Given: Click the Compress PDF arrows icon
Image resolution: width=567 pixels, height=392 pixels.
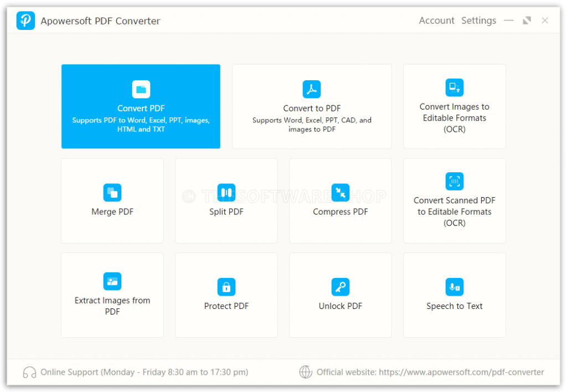Looking at the screenshot, I should point(341,192).
